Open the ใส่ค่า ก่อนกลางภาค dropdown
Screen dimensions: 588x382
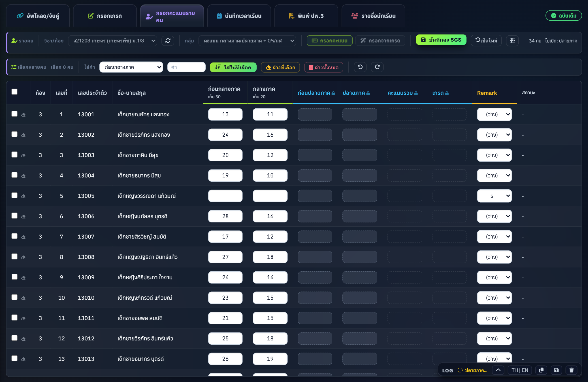point(131,67)
